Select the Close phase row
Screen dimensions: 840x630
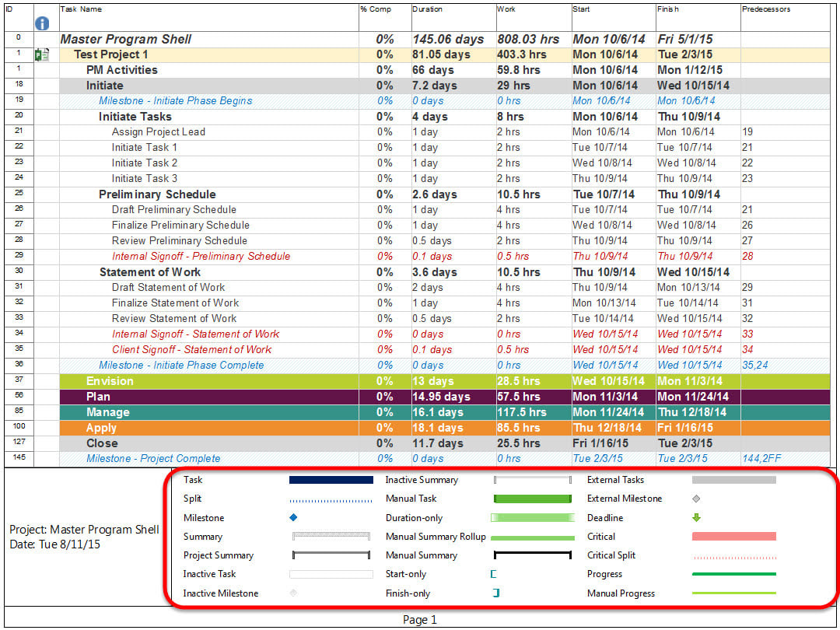418,443
